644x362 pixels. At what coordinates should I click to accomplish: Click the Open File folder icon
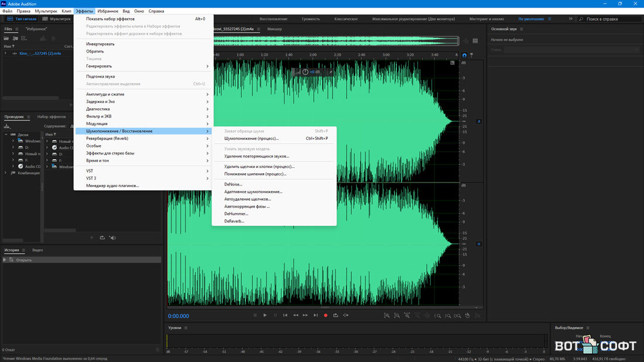(6, 38)
